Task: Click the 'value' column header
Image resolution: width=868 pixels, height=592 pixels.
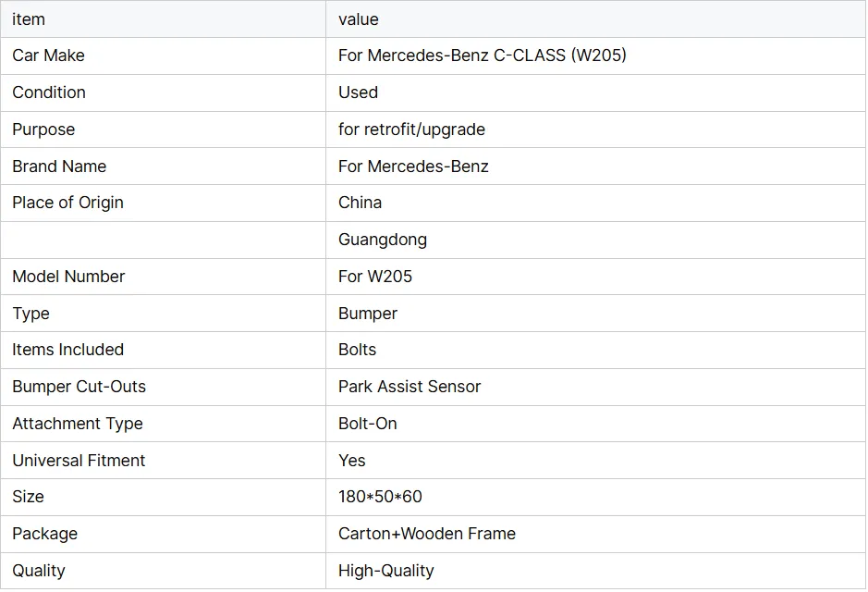Action: [359, 19]
